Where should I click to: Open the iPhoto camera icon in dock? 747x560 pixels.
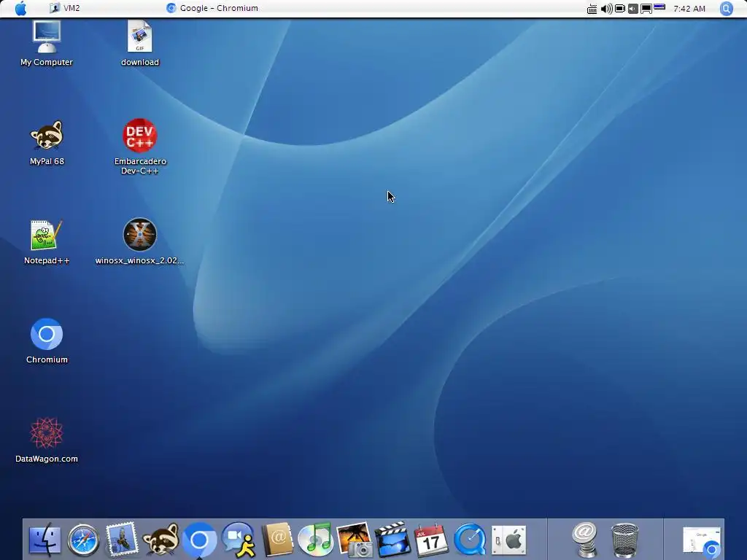pyautogui.click(x=354, y=540)
